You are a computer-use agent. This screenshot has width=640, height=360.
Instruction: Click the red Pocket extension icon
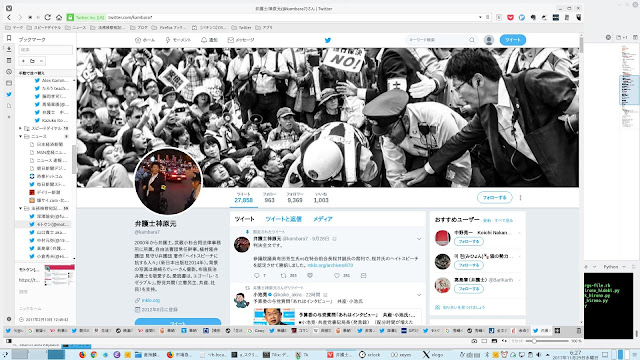[510, 18]
